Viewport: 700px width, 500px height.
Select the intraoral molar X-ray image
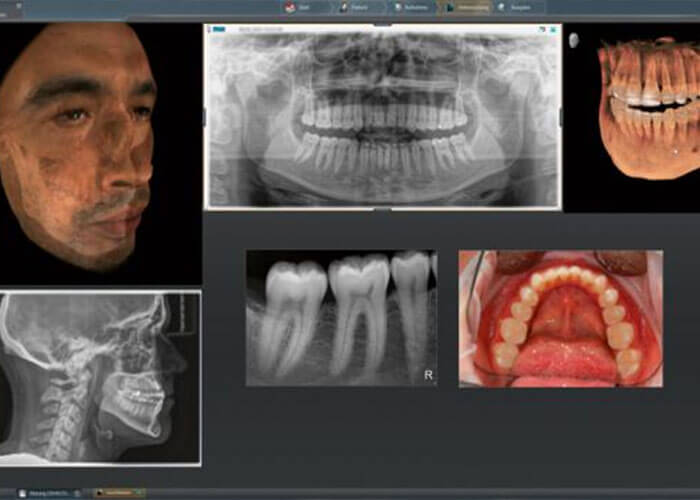341,317
